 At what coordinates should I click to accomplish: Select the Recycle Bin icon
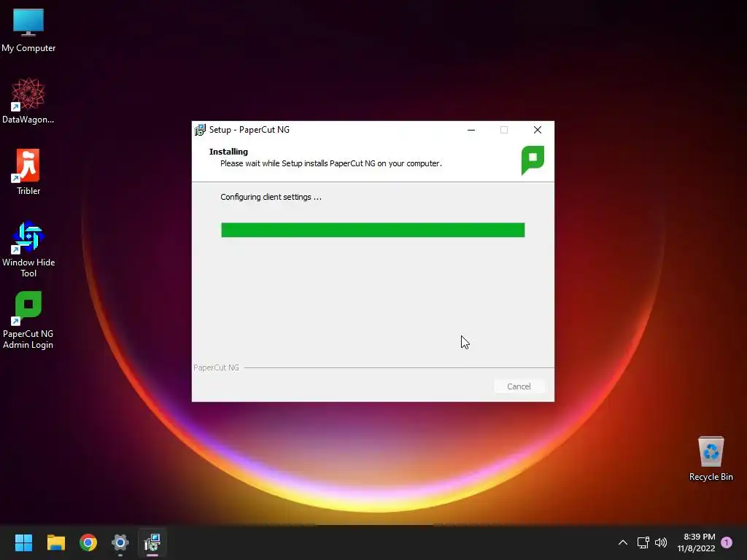[711, 459]
